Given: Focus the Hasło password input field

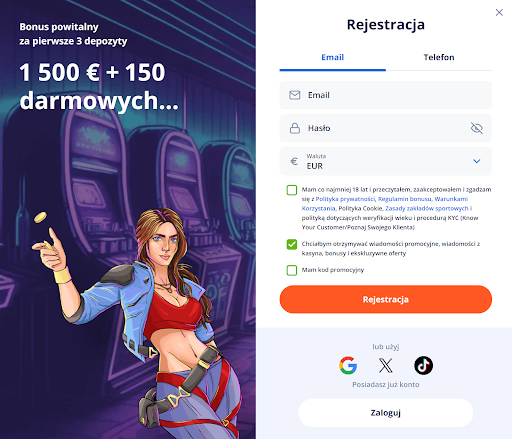Looking at the screenshot, I should (386, 128).
